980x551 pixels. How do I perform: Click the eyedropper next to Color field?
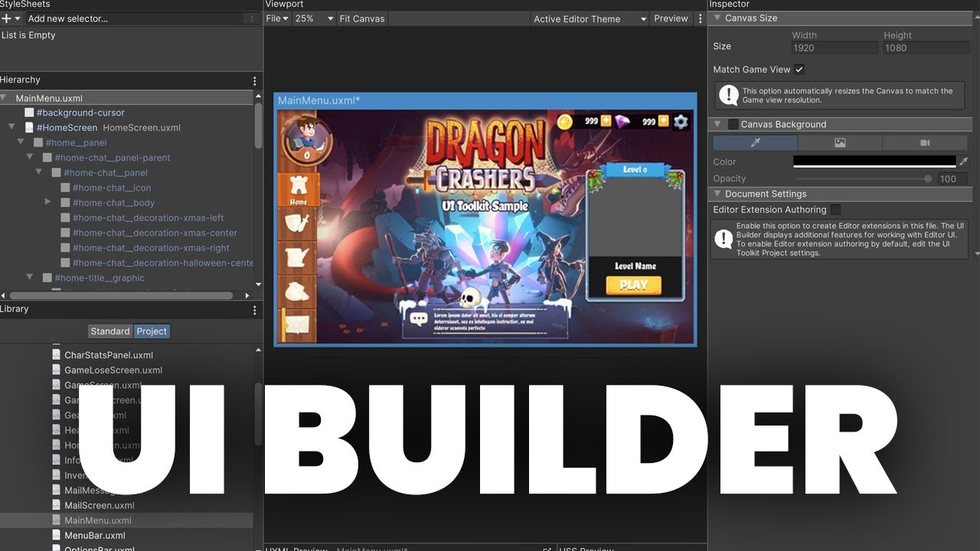click(x=963, y=161)
